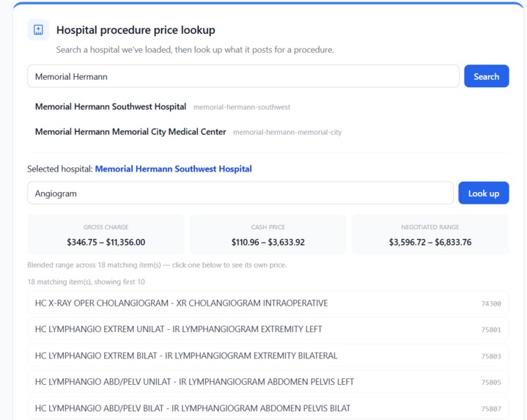This screenshot has height=420, width=527.
Task: Focus the procedure field containing Angiogram
Action: 240,194
